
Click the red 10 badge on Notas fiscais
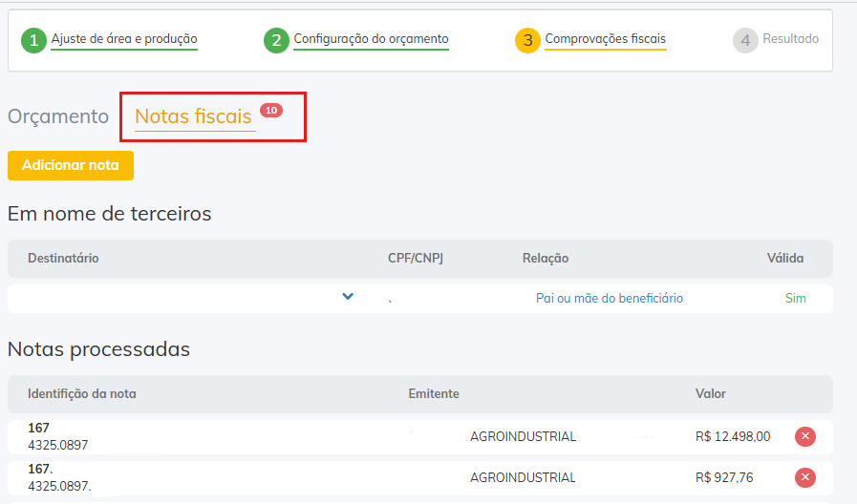point(271,111)
